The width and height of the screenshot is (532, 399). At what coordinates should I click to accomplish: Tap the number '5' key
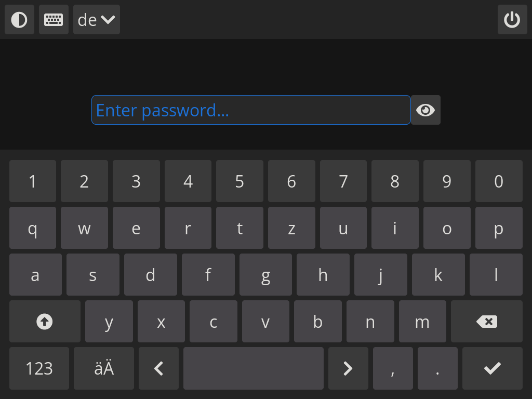(240, 181)
